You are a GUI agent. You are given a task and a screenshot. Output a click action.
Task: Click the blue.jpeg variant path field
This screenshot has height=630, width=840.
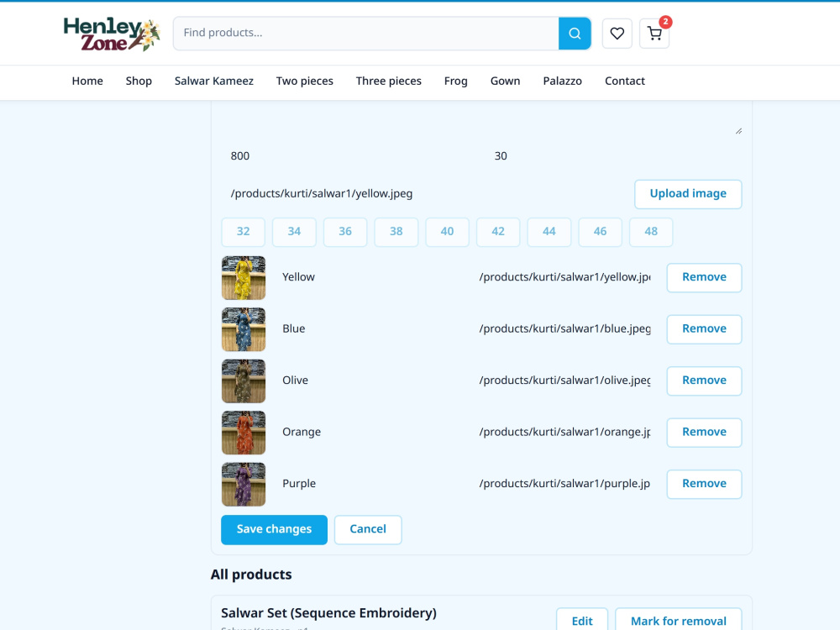[x=564, y=329]
